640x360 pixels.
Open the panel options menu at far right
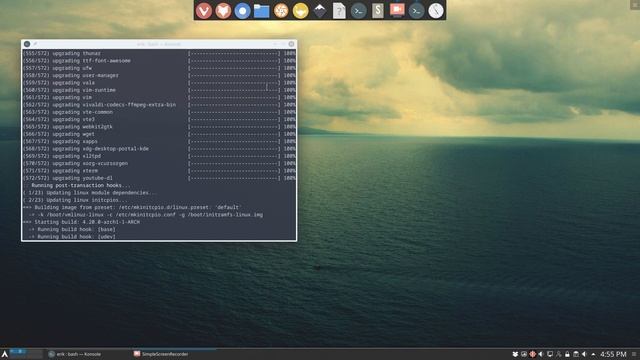point(634,354)
